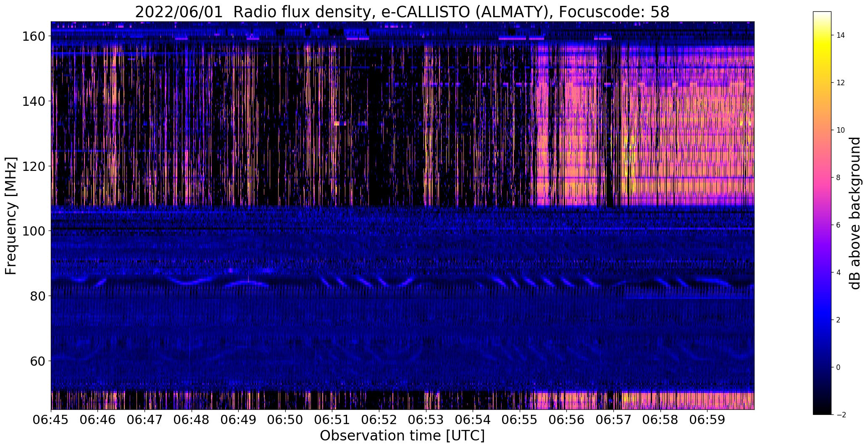Click the colorbar tick label 10
The image size is (868, 448).
pyautogui.click(x=841, y=130)
